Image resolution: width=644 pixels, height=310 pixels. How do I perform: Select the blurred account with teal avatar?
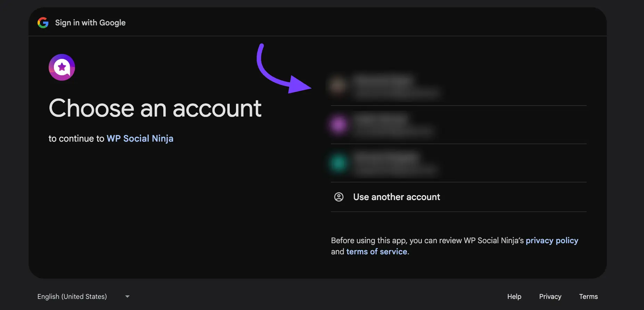[x=458, y=163]
